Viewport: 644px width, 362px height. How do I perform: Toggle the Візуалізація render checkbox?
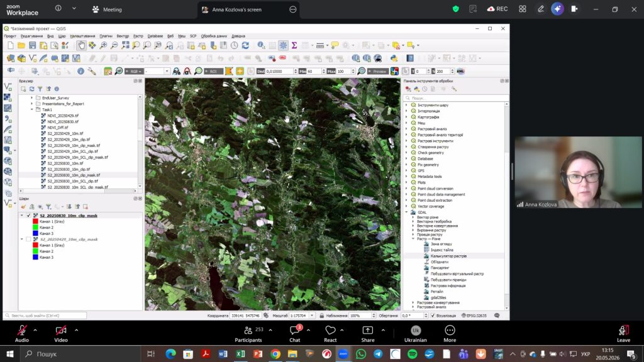(x=433, y=315)
